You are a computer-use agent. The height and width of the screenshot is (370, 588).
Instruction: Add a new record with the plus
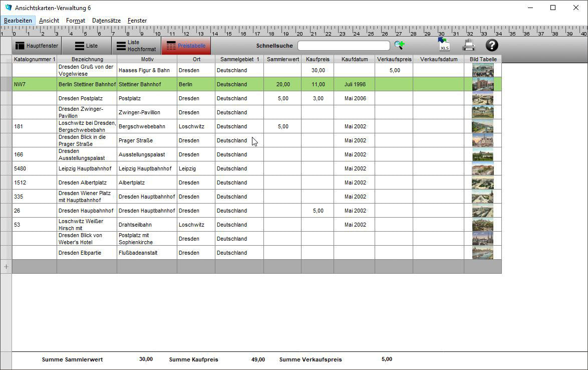(6, 267)
